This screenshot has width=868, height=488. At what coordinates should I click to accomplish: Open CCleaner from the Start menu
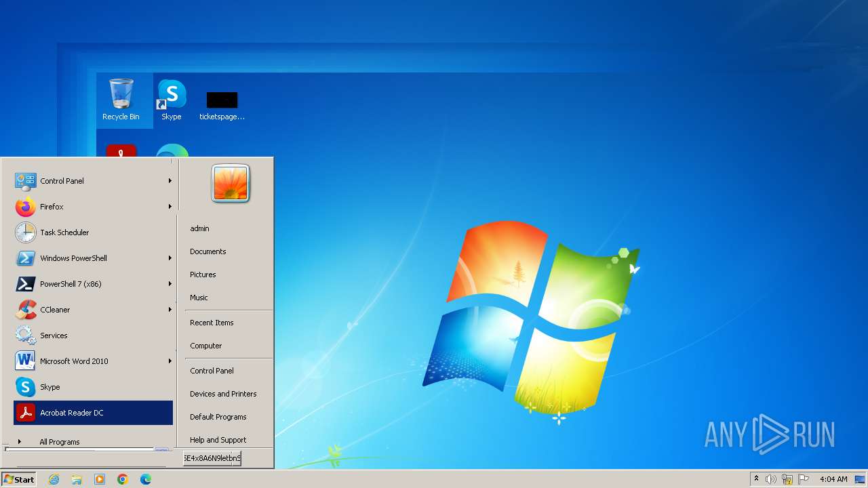pyautogui.click(x=93, y=310)
